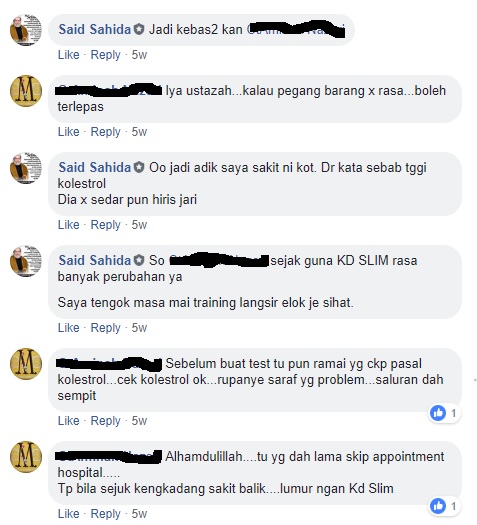Click the thumbs-up reaction icon on the 'Alhamdulillah' comment
Viewport: 477px width, 525px height.
click(x=438, y=506)
